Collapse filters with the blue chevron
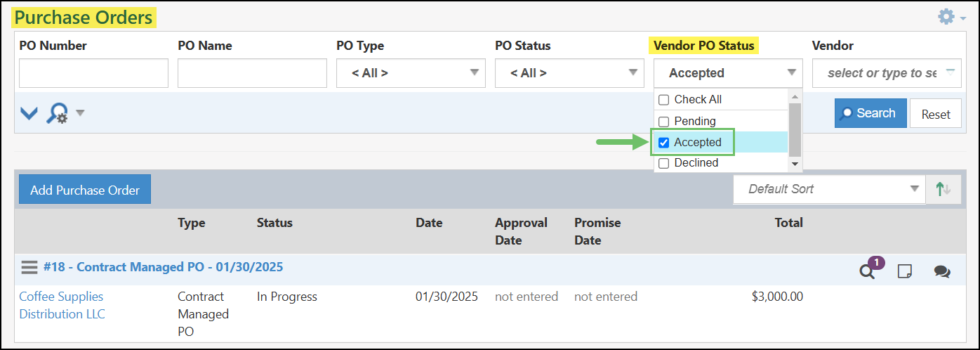Viewport: 980px width, 350px height. coord(29,113)
